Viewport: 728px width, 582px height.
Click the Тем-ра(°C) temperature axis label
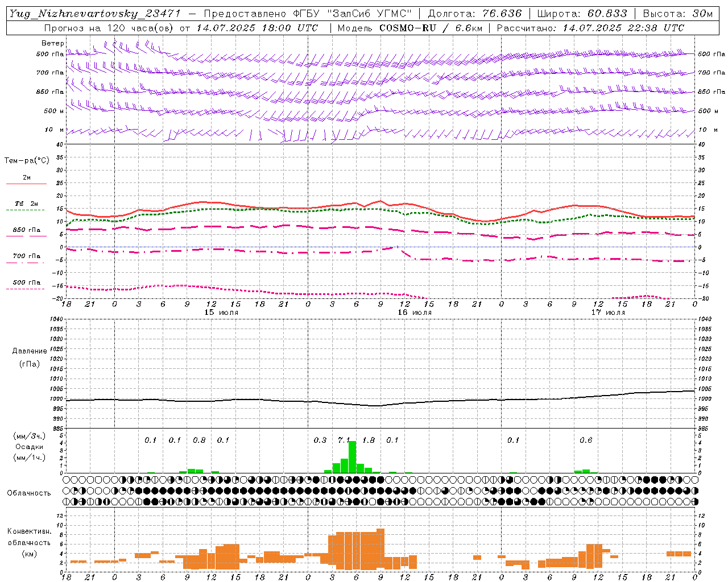[27, 161]
